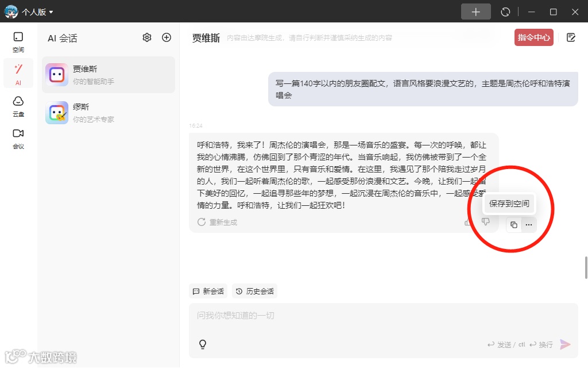
Task: Open 历史会话 conversation history
Action: [x=254, y=291]
